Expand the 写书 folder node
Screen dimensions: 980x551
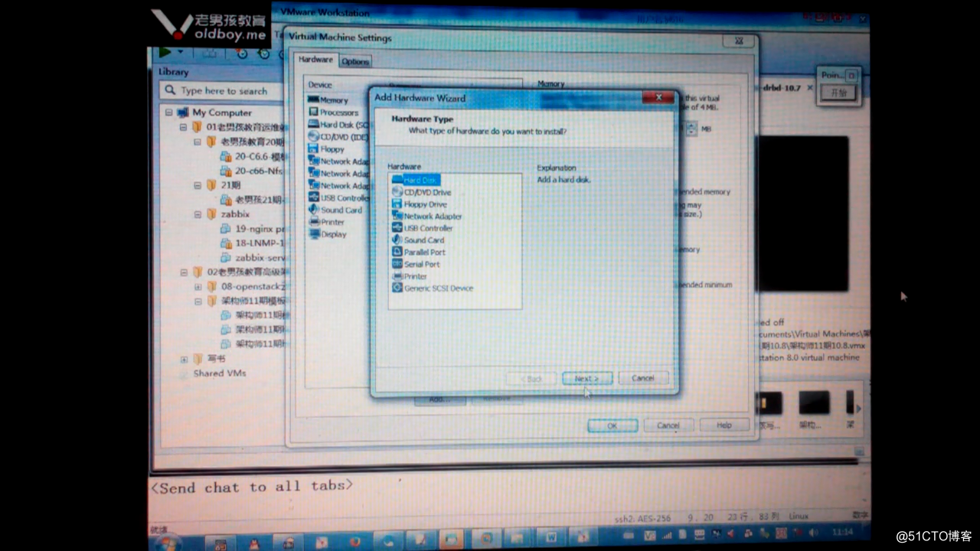[x=184, y=359]
